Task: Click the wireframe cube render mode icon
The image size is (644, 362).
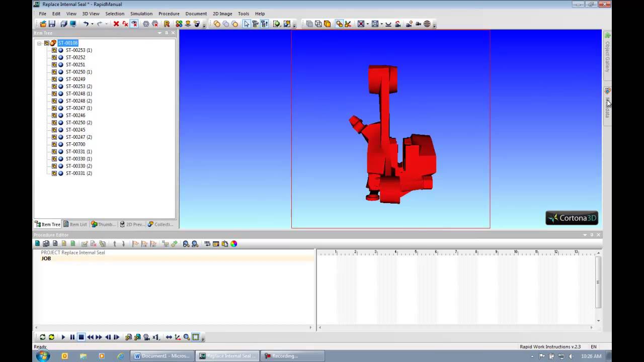Action: [x=318, y=24]
